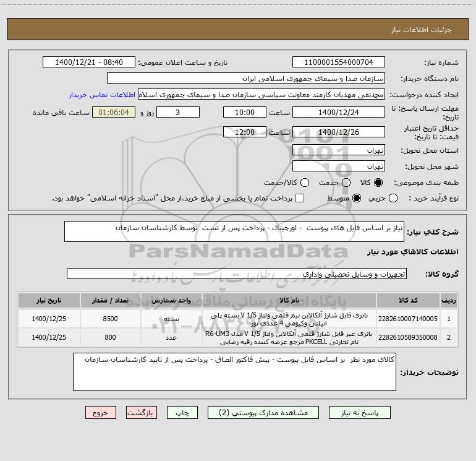Click the بازگشت back button
The width and height of the screenshot is (476, 461).
click(142, 413)
